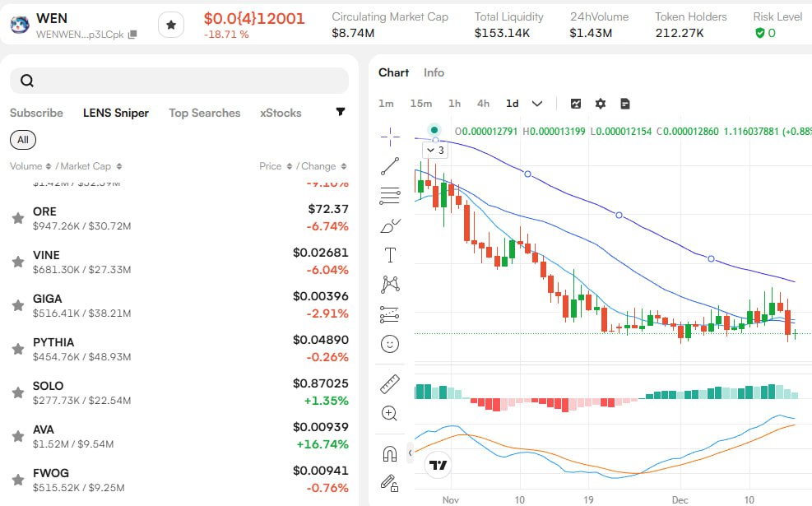This screenshot has width=812, height=506.
Task: Focus the token search field
Action: (x=179, y=81)
